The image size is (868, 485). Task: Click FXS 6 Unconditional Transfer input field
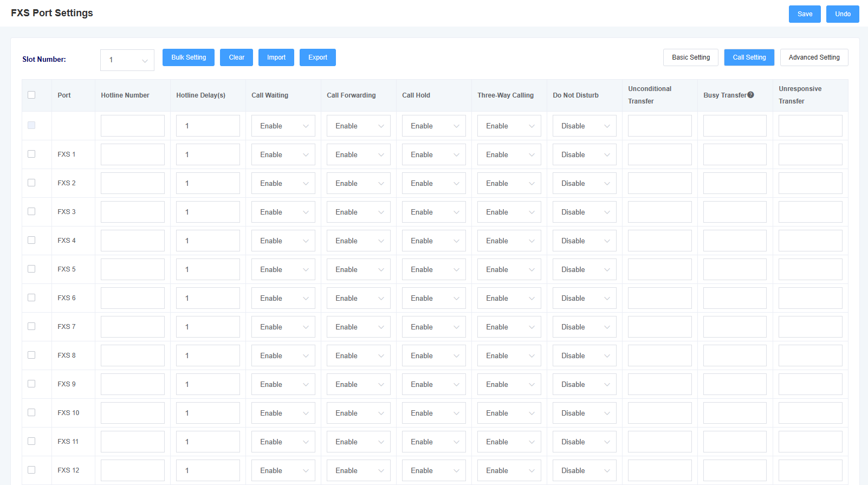660,298
